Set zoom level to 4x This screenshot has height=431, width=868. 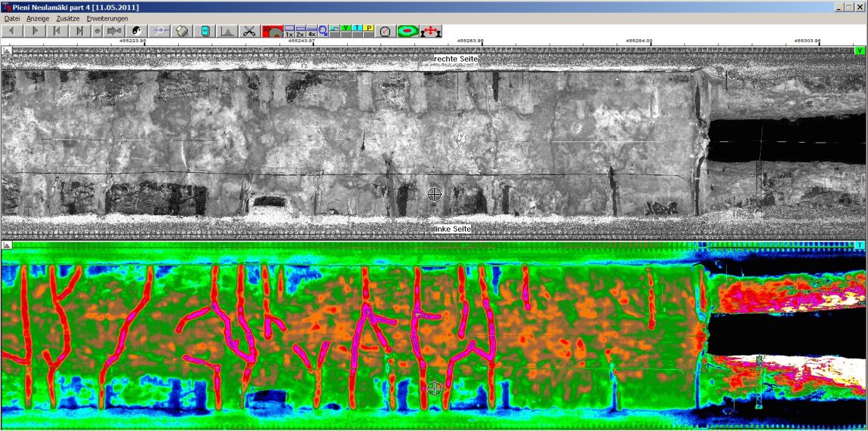(x=312, y=32)
